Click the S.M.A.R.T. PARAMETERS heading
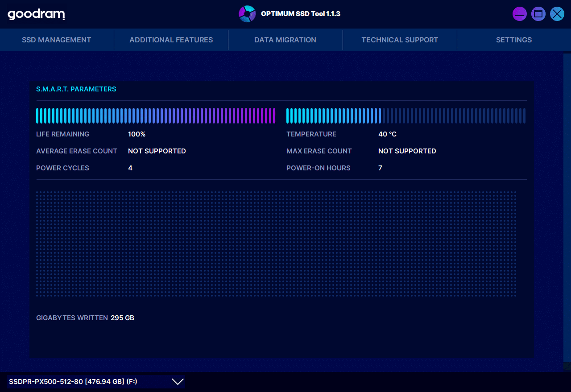The height and width of the screenshot is (392, 571). 76,89
